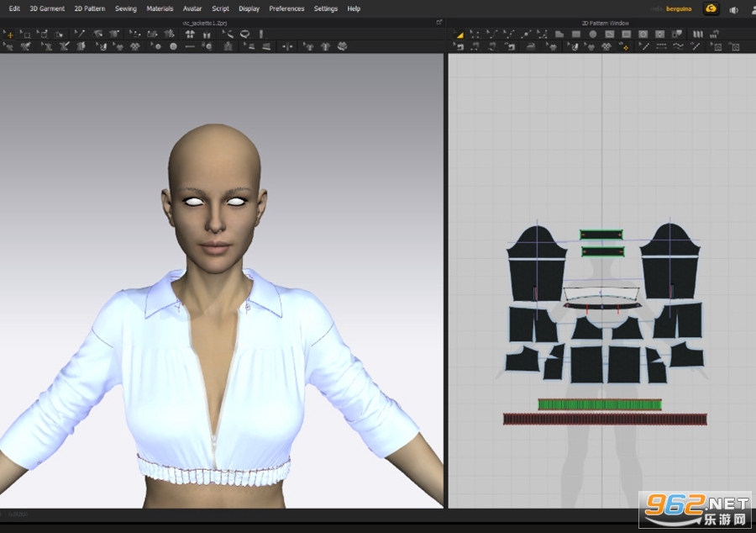The width and height of the screenshot is (756, 533).
Task: Select the Fasten Button padlock tool
Action: [x=207, y=46]
